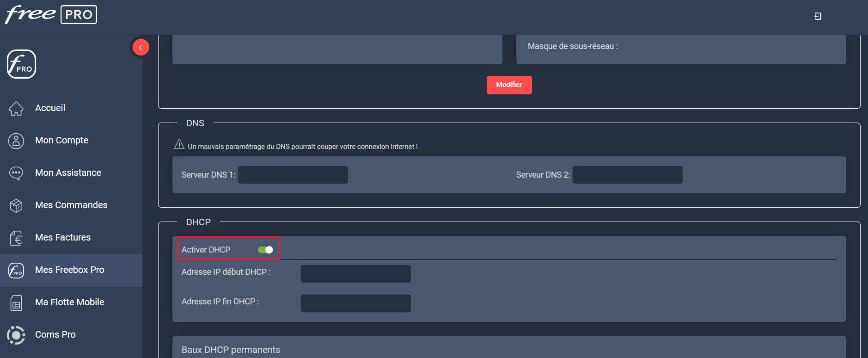Click the Mon Assistance chat bubble icon
The image size is (868, 358).
tap(16, 173)
